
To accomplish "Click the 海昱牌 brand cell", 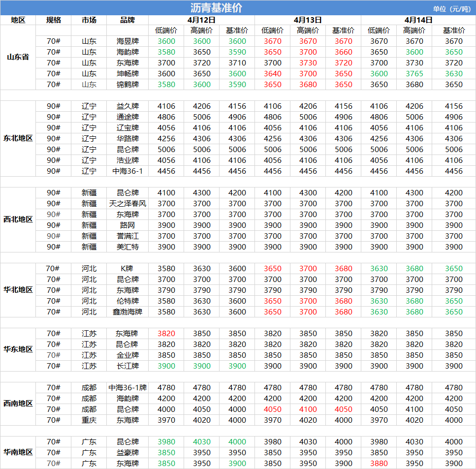I will click(x=127, y=41).
